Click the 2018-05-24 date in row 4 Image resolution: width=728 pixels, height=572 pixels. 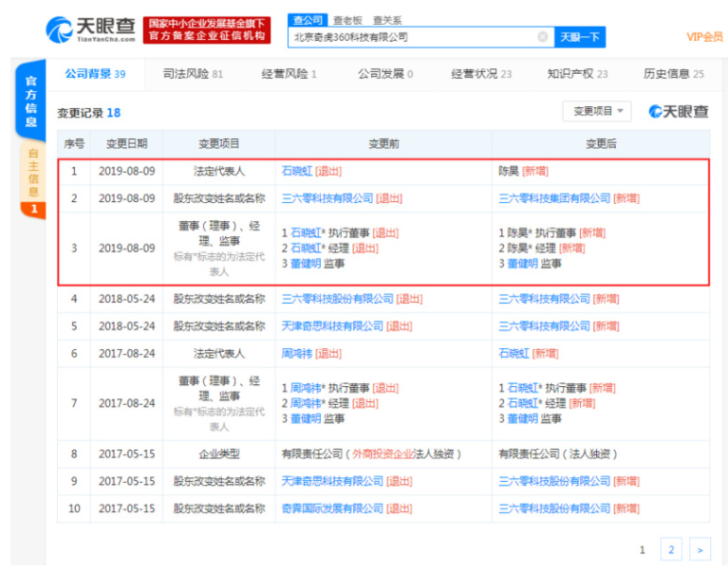coord(127,299)
